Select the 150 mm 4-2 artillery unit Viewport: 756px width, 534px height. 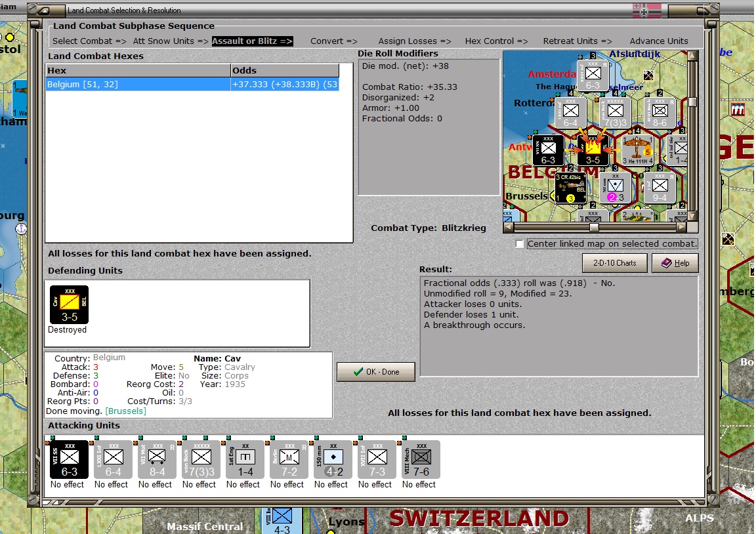(x=333, y=460)
